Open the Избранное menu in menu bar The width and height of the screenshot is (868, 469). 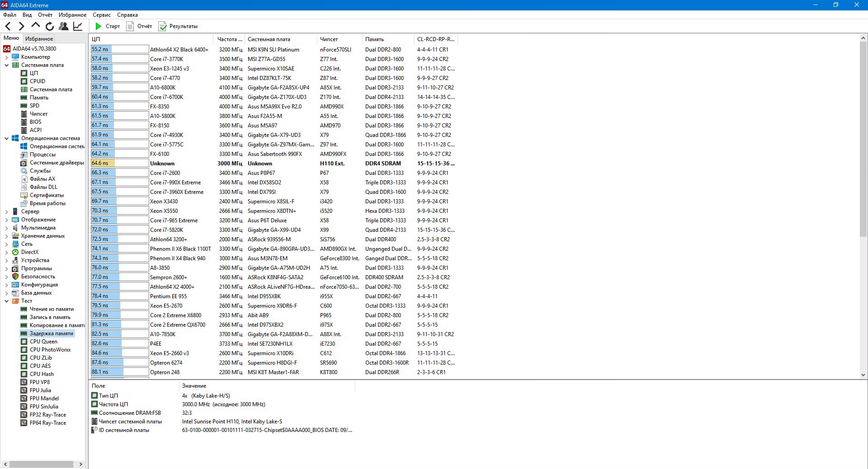click(x=72, y=15)
